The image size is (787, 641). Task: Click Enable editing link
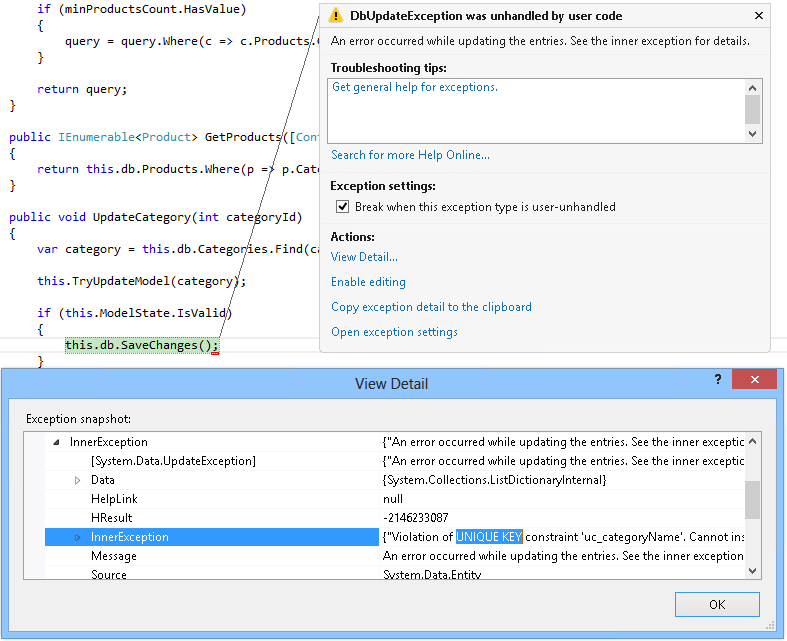pyautogui.click(x=368, y=282)
